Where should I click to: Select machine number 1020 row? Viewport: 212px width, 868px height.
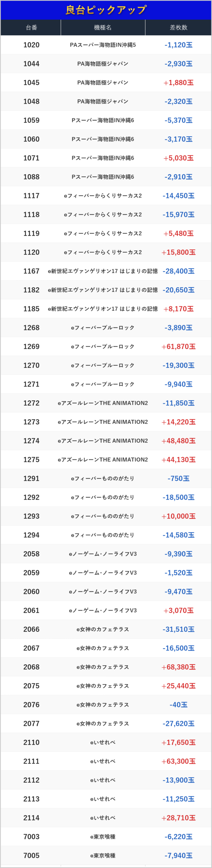click(31, 45)
